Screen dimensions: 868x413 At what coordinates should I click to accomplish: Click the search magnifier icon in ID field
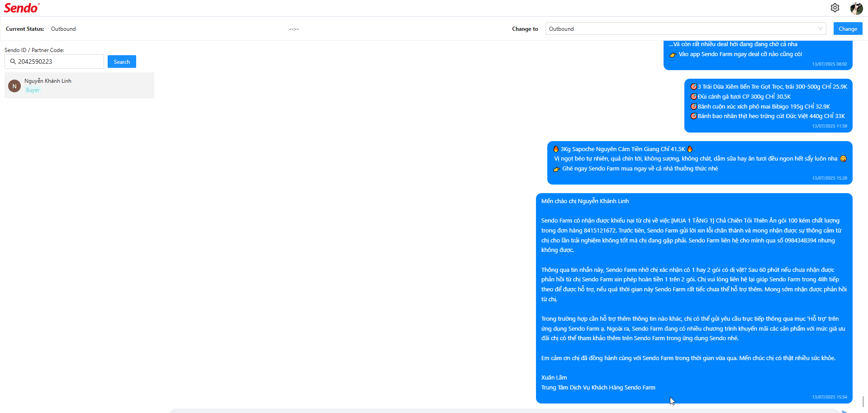13,62
